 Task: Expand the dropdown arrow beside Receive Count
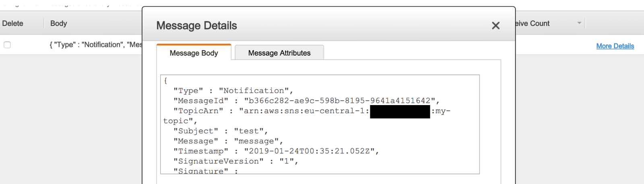pyautogui.click(x=579, y=23)
